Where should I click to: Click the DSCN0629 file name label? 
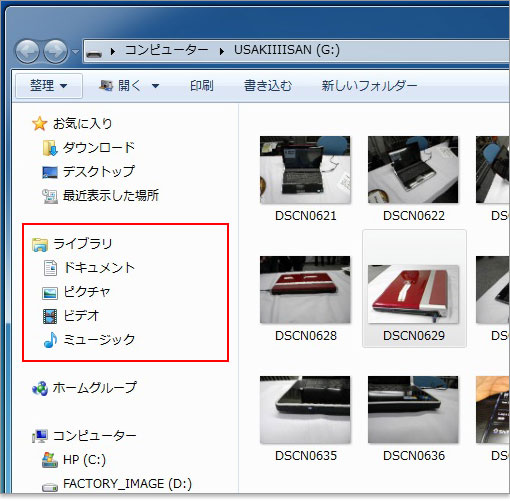coord(414,336)
